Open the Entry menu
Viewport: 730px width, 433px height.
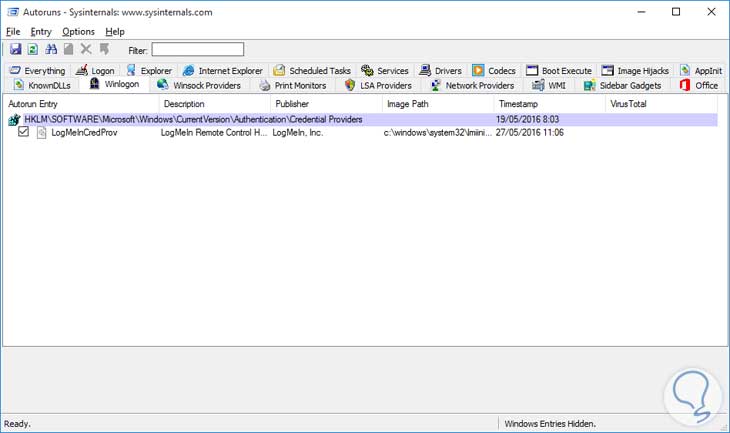41,32
